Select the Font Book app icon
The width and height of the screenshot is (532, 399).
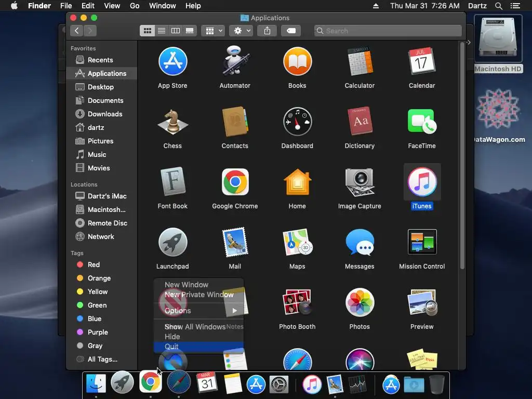coord(172,182)
